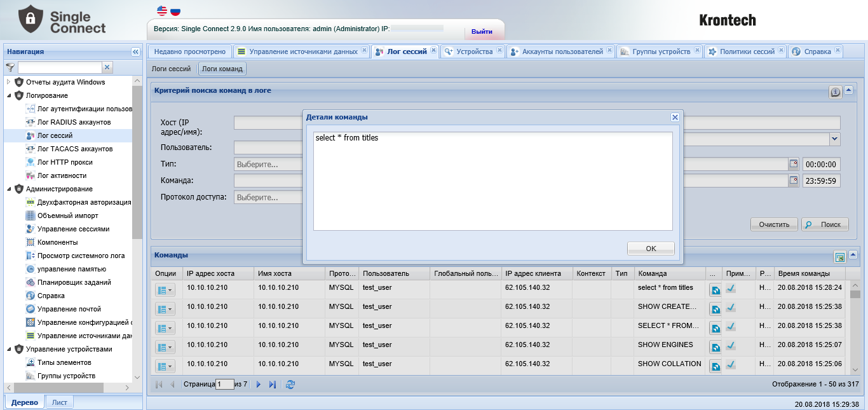Open the Логи сессий sub-tab
Viewport: 868px width, 410px height.
pyautogui.click(x=171, y=69)
